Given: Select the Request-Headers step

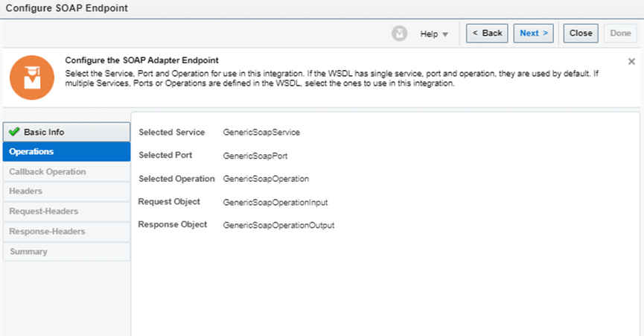Looking at the screenshot, I should [x=66, y=212].
